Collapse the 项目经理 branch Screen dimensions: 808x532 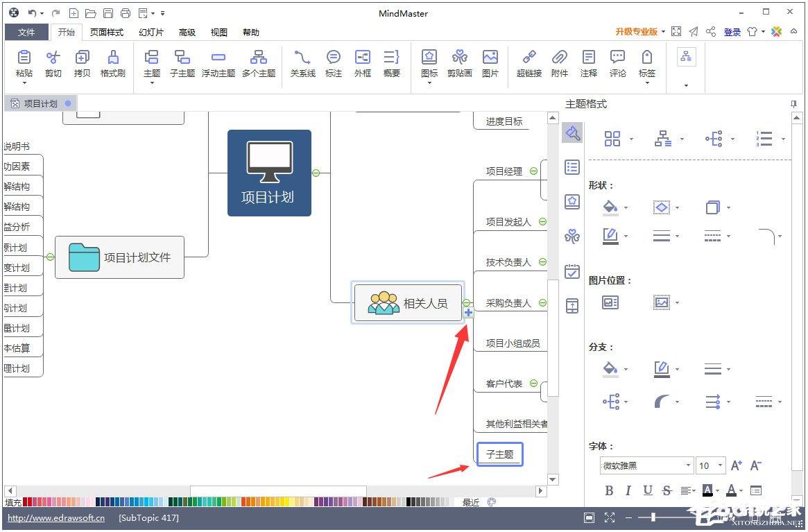(533, 171)
